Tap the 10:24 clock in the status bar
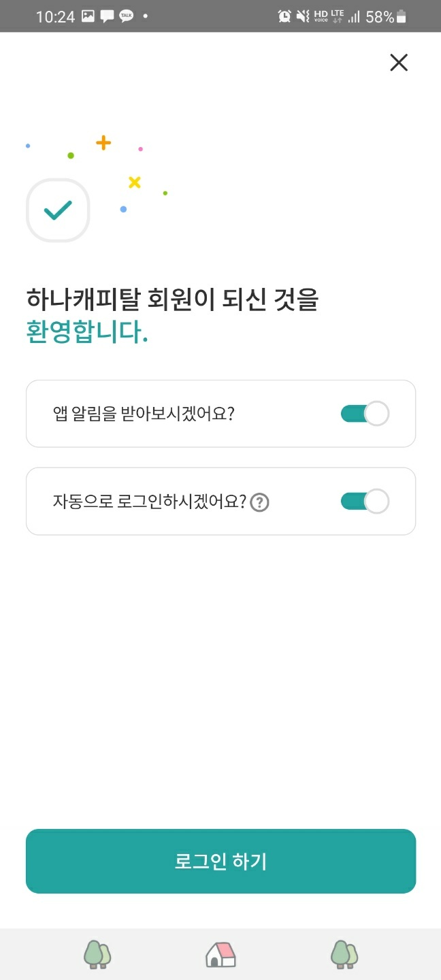The image size is (441, 980). [55, 17]
